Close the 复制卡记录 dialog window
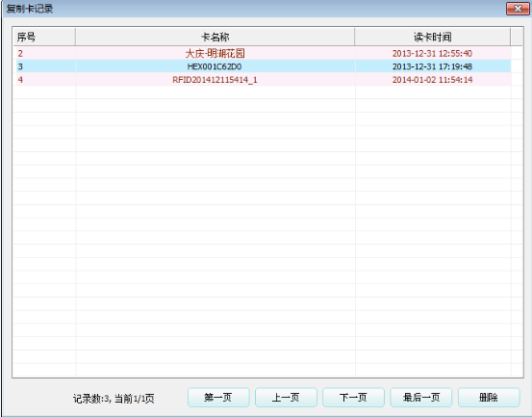Screen dimensions: 532x417 (x=518, y=9)
